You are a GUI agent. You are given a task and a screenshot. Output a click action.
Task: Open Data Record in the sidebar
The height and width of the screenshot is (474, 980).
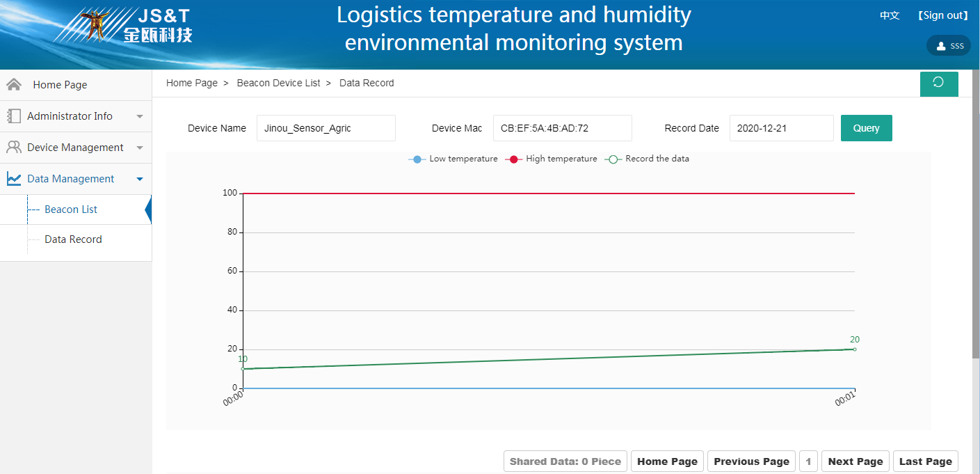[x=73, y=239]
